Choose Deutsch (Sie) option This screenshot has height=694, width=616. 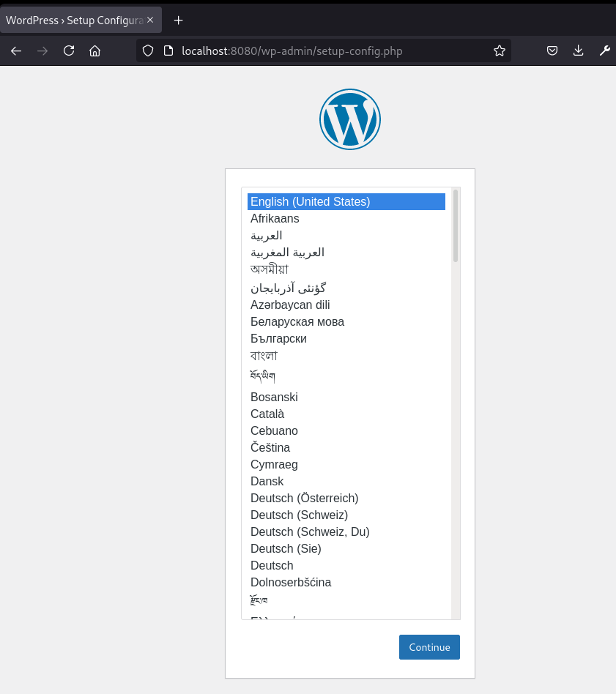tap(346, 548)
